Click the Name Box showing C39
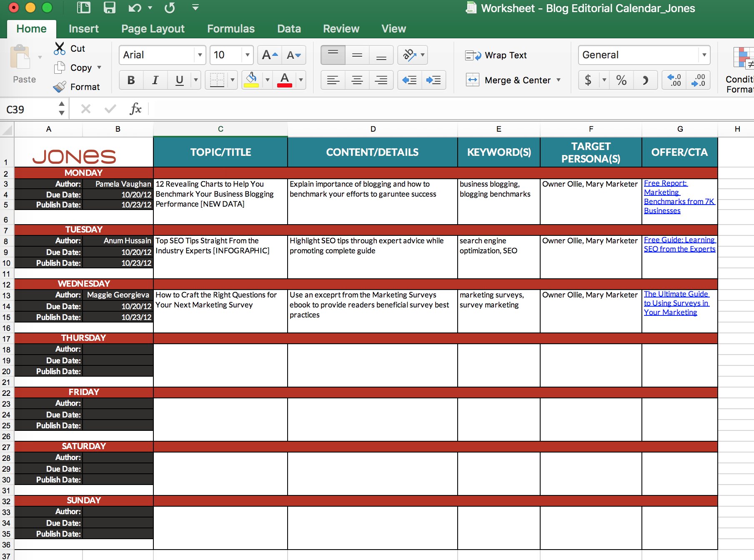 [29, 110]
